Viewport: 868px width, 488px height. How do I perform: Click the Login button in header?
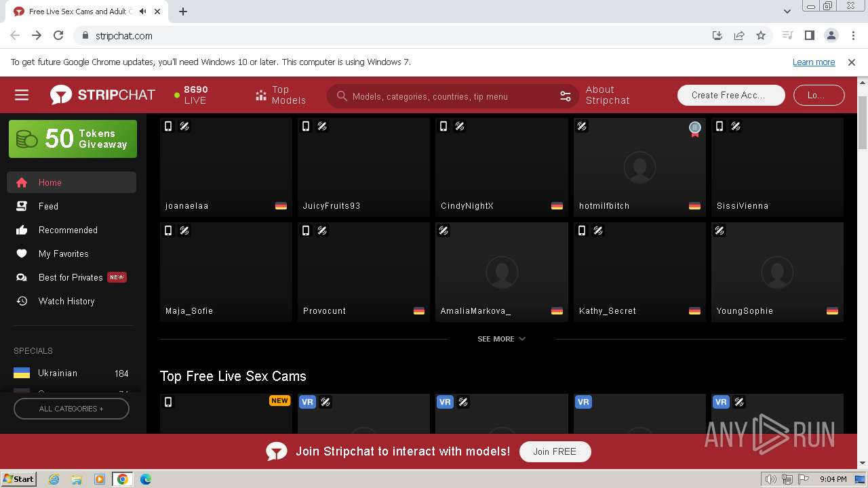(x=819, y=95)
